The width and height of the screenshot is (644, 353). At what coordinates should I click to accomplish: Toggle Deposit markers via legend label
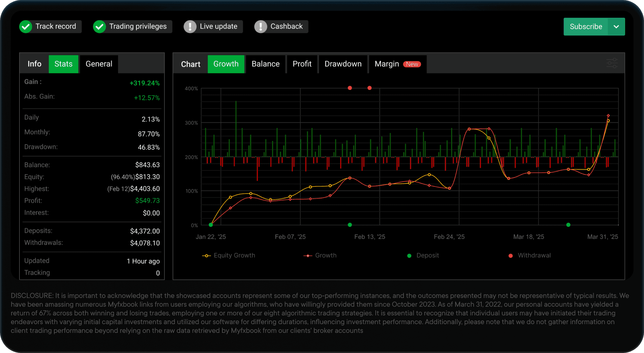click(427, 255)
